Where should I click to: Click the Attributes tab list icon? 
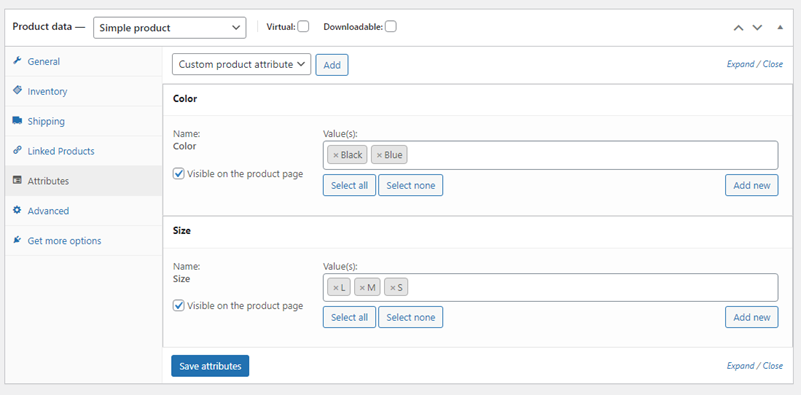point(17,180)
